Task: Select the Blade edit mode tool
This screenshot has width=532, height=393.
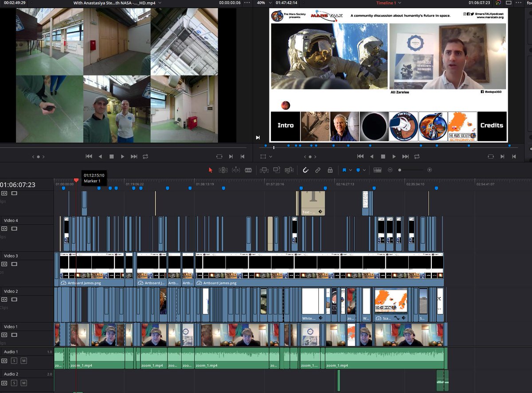Action: point(248,170)
